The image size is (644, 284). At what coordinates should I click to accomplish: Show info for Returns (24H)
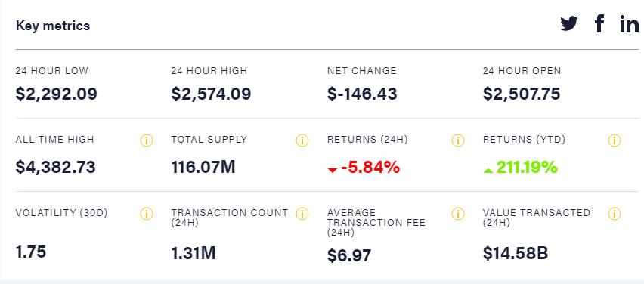[458, 140]
